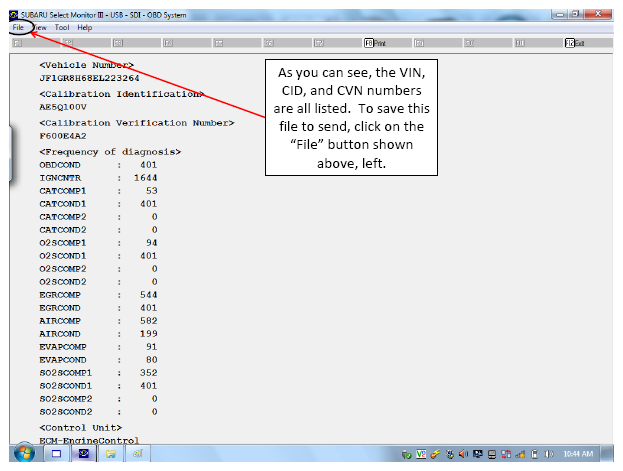
Task: Restore down the Select Monitor window
Action: [575, 15]
